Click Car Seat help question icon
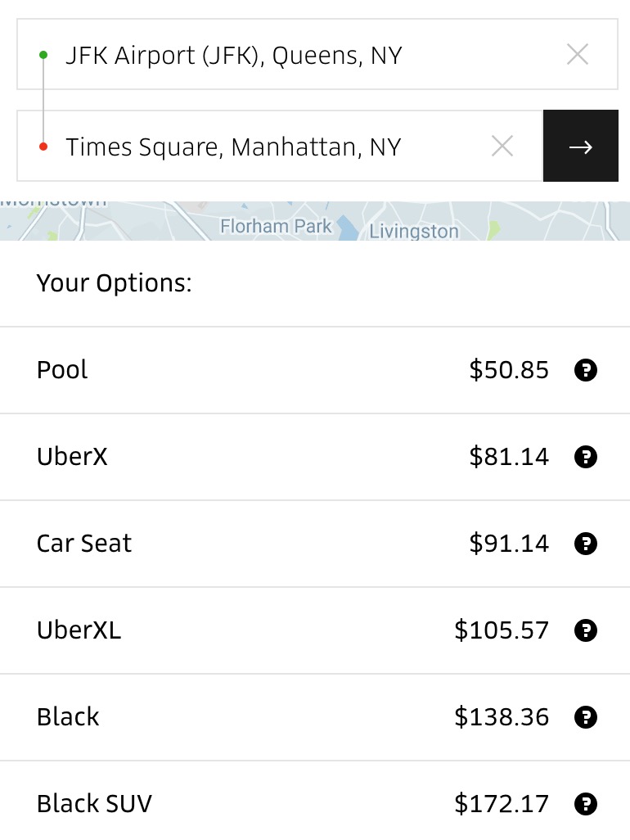This screenshot has height=840, width=630. pos(586,544)
